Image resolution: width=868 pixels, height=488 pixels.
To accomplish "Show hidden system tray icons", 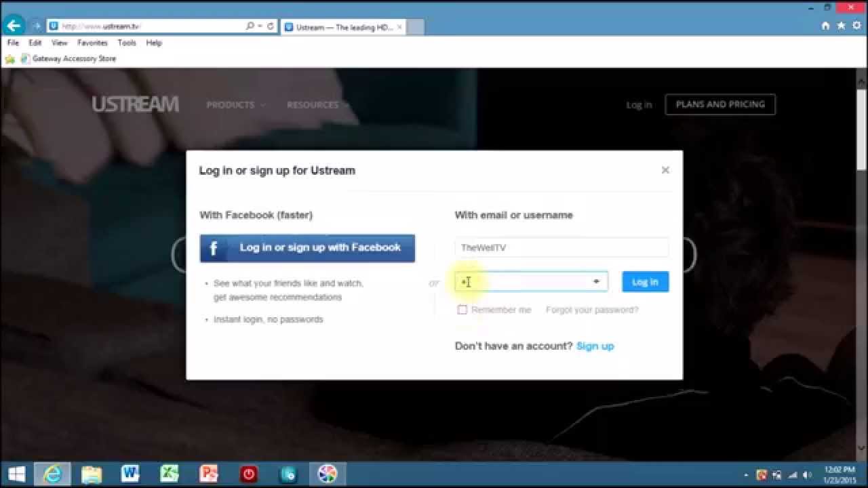I will click(x=747, y=475).
